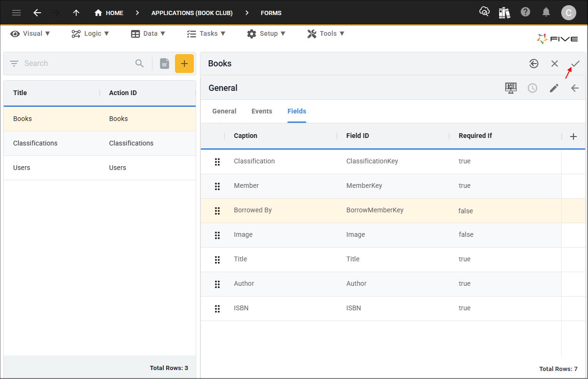Viewport: 588px width, 379px height.
Task: Grab the Author row drag handle
Action: (x=217, y=284)
